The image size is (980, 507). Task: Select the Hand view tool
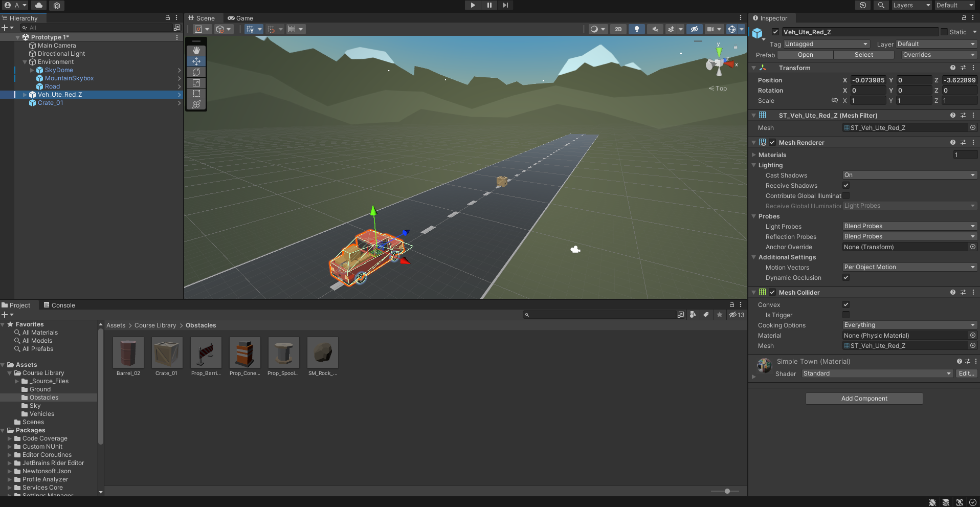coord(196,51)
